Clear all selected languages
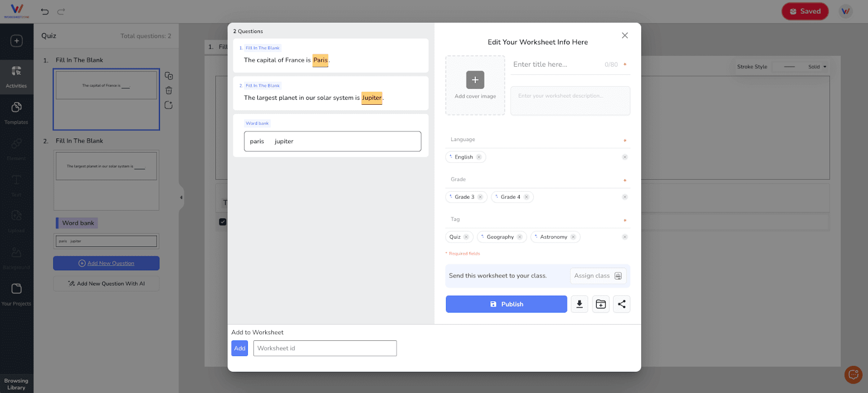The width and height of the screenshot is (868, 393). pyautogui.click(x=625, y=157)
